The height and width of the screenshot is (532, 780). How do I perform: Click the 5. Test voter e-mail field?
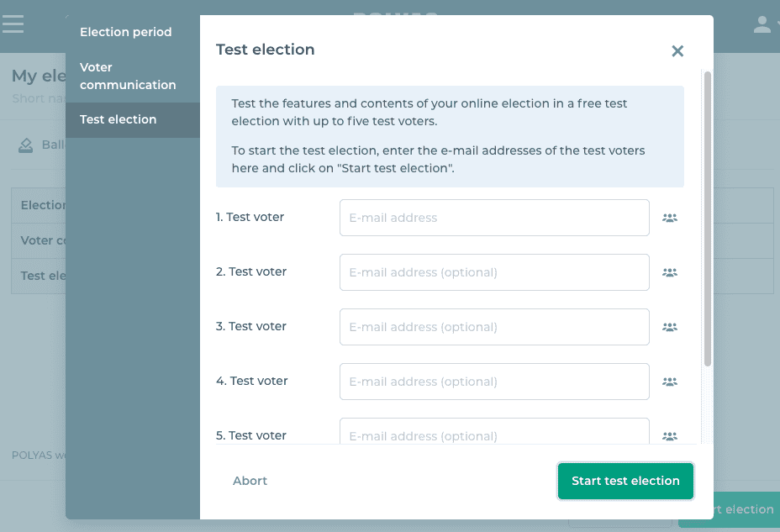coord(494,433)
